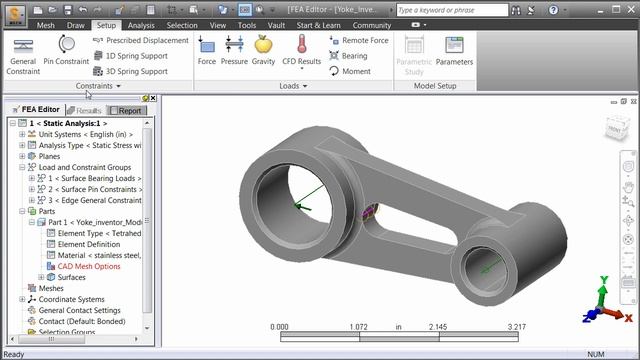
Task: Expand Unit Systems node
Action: 22,134
